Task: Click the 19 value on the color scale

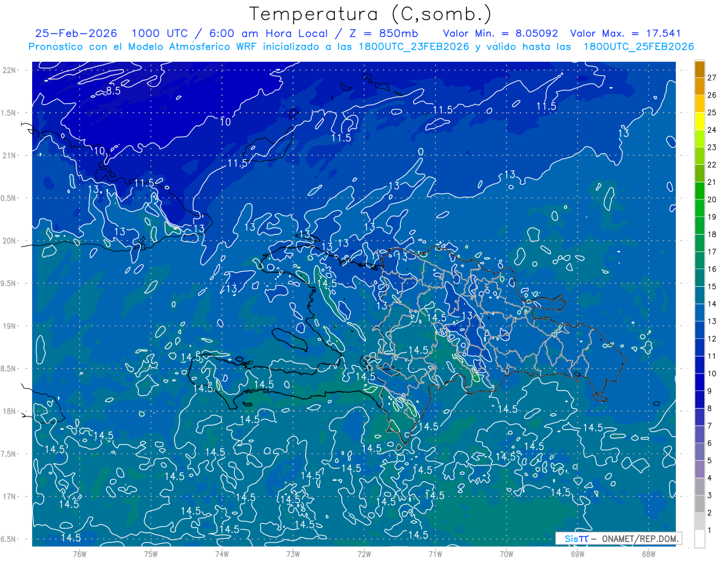Action: [x=712, y=217]
